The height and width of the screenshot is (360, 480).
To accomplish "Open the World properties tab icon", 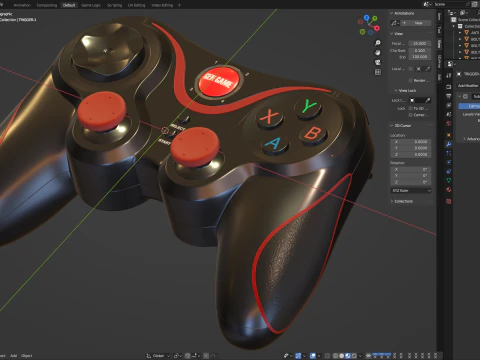I will (x=449, y=124).
